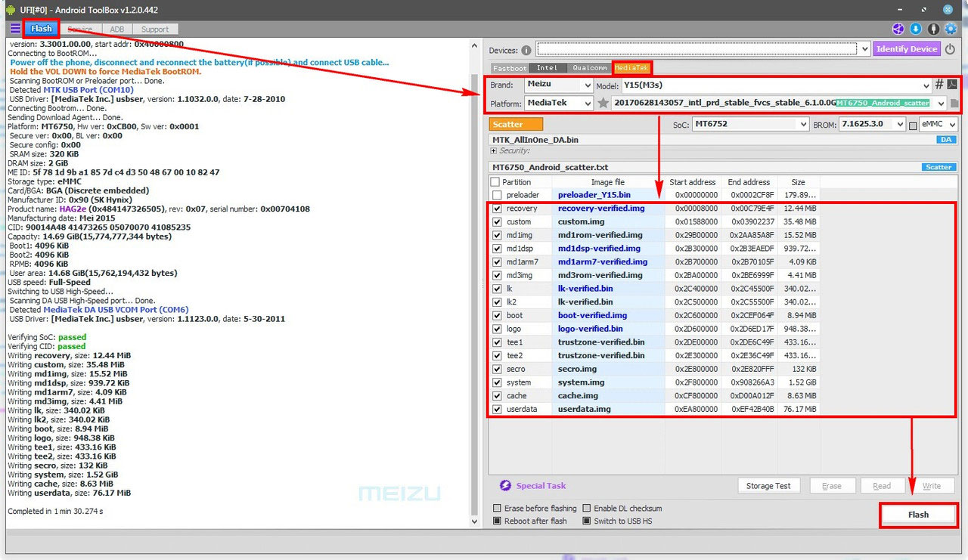Uncheck the system partition checkbox
The width and height of the screenshot is (968, 560).
pyautogui.click(x=497, y=382)
